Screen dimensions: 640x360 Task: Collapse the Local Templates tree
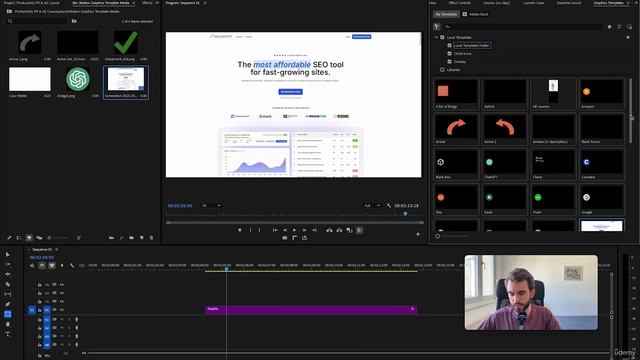pos(436,37)
